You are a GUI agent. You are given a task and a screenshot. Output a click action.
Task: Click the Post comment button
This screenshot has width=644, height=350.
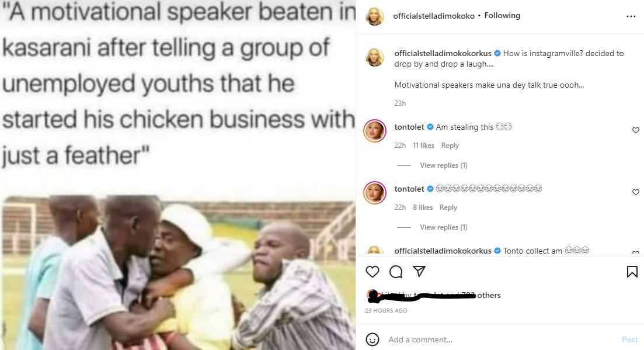629,339
